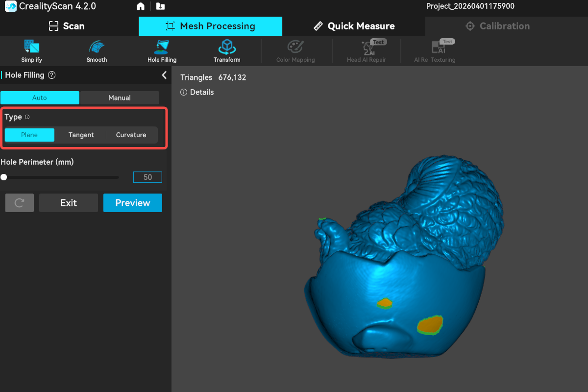Click the Preview button
The width and height of the screenshot is (588, 392).
click(132, 203)
